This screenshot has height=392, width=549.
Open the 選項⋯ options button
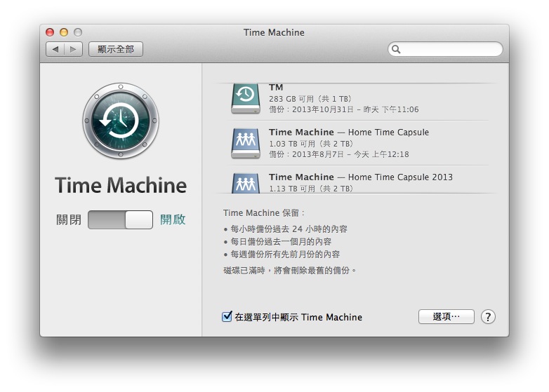[446, 317]
